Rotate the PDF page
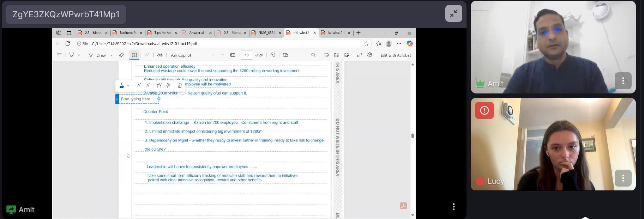The image size is (644, 219). (273, 55)
